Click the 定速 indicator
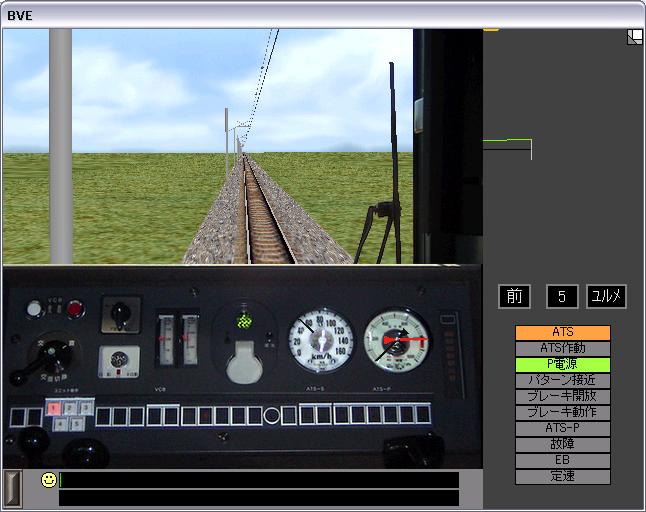The image size is (646, 512). 563,477
